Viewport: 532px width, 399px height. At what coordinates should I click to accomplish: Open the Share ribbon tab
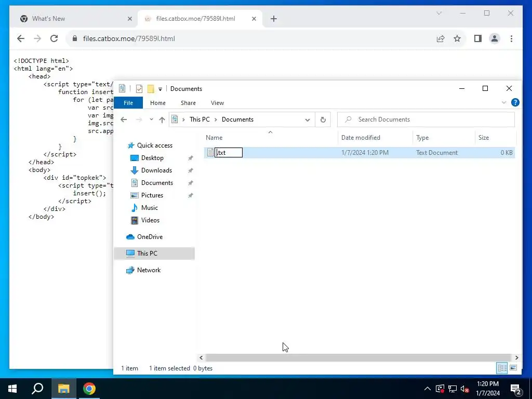point(188,103)
